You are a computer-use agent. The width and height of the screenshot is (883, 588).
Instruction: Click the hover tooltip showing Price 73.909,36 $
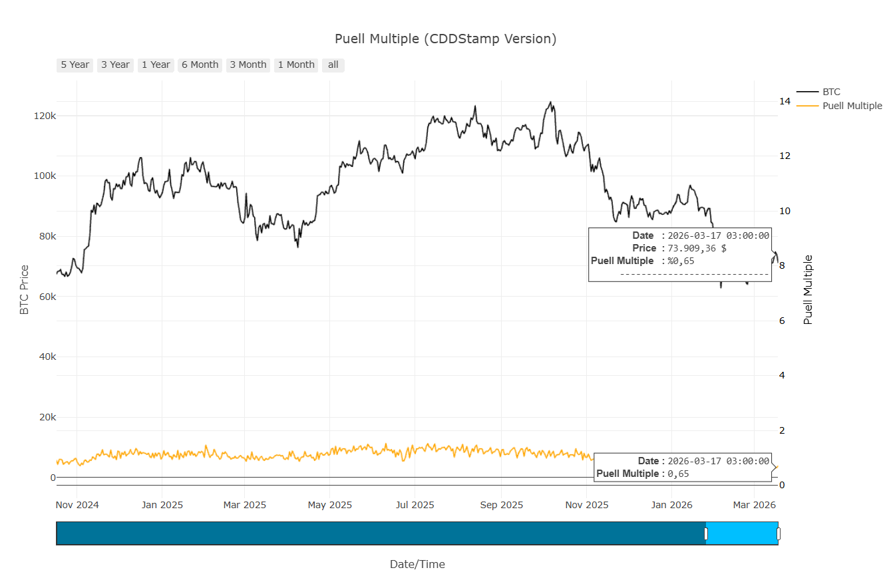point(680,254)
